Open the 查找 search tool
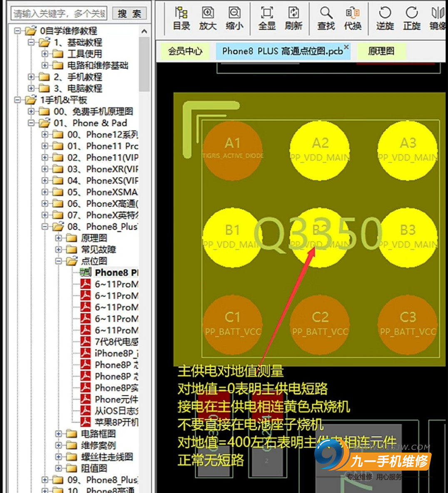This screenshot has height=493, width=448. coord(326,19)
